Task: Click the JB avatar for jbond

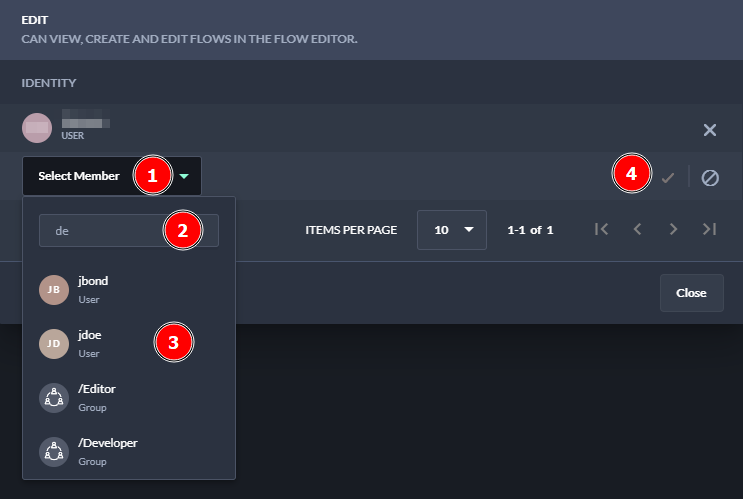Action: (54, 289)
